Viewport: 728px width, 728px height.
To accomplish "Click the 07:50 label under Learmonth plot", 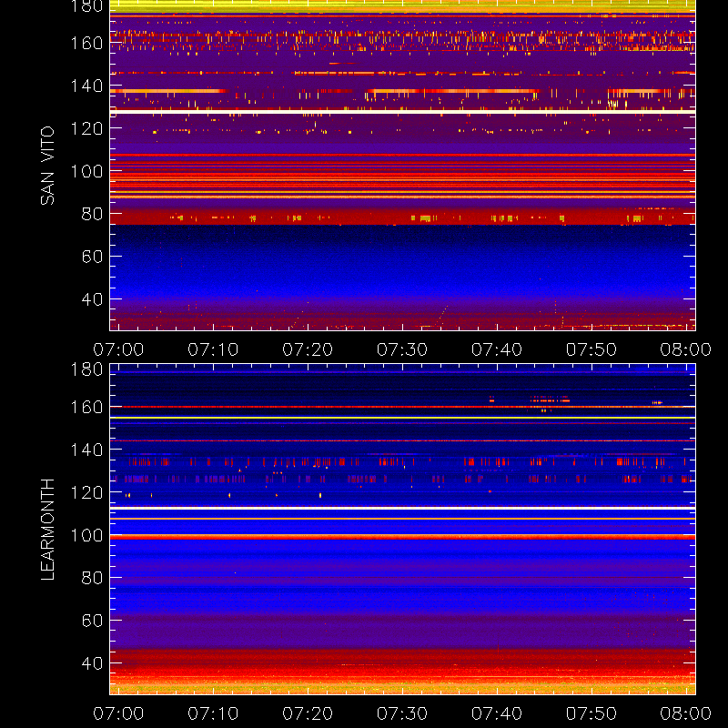I will coord(591,713).
